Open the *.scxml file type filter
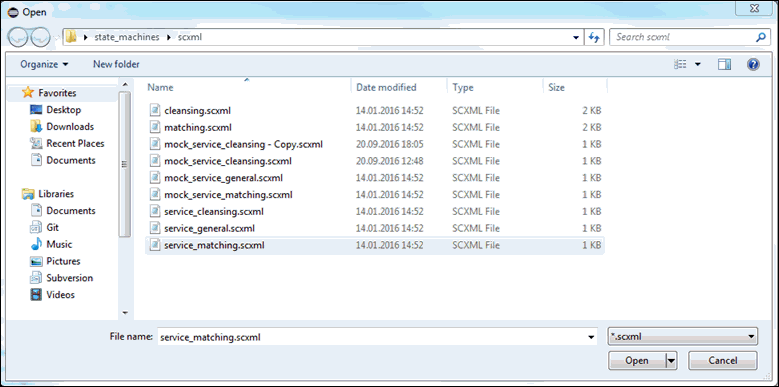779x387 pixels. pos(683,337)
